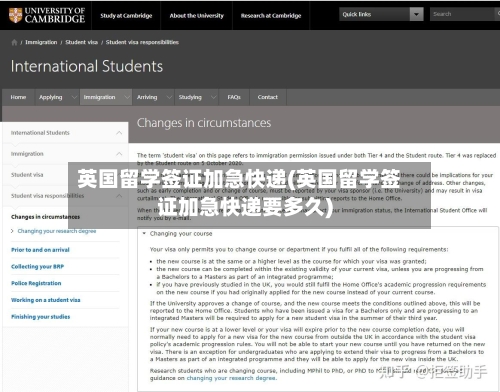Viewport: 500px width, 392px height.
Task: Collapse the Changing your course section
Action: pyautogui.click(x=144, y=233)
